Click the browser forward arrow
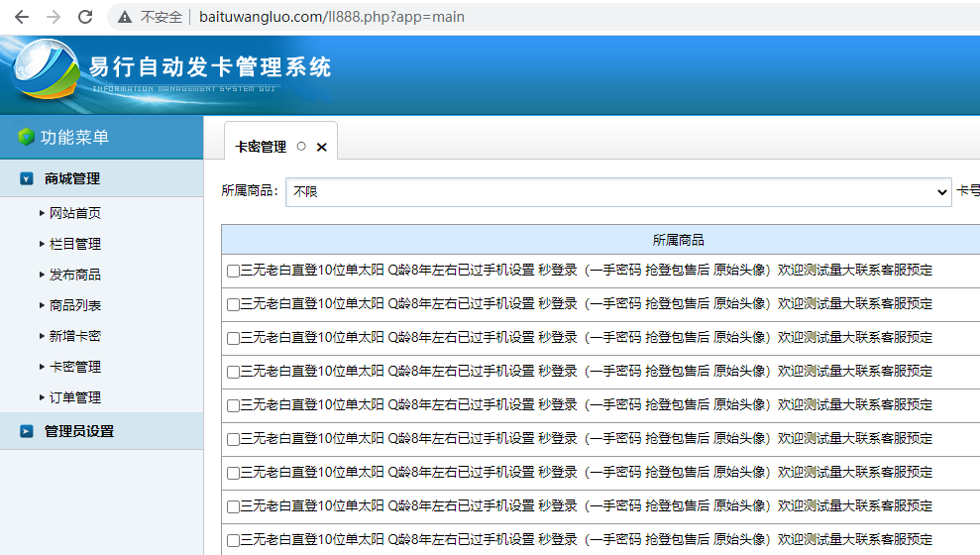This screenshot has height=555, width=980. coord(54,17)
